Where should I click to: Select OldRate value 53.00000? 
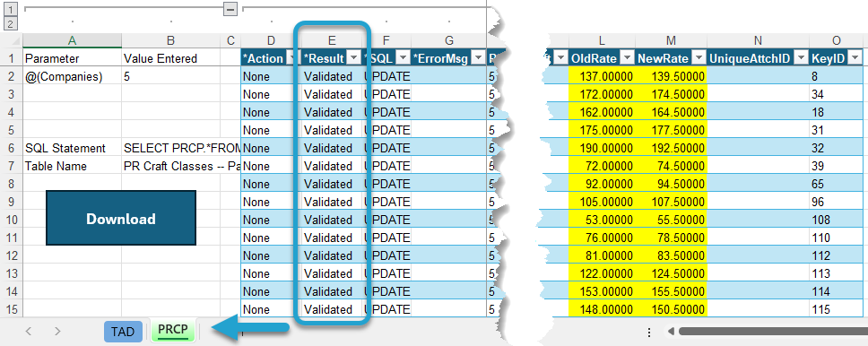(x=602, y=220)
